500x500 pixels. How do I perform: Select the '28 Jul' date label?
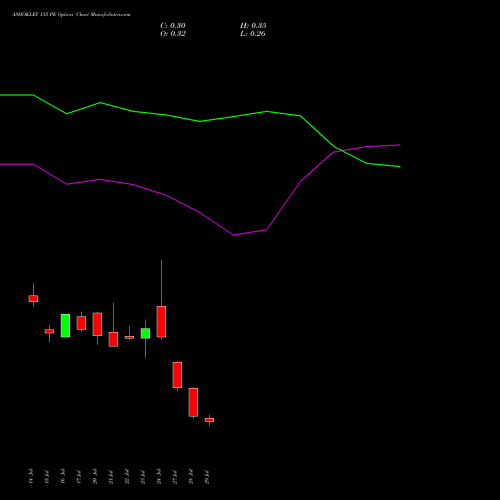(x=191, y=476)
